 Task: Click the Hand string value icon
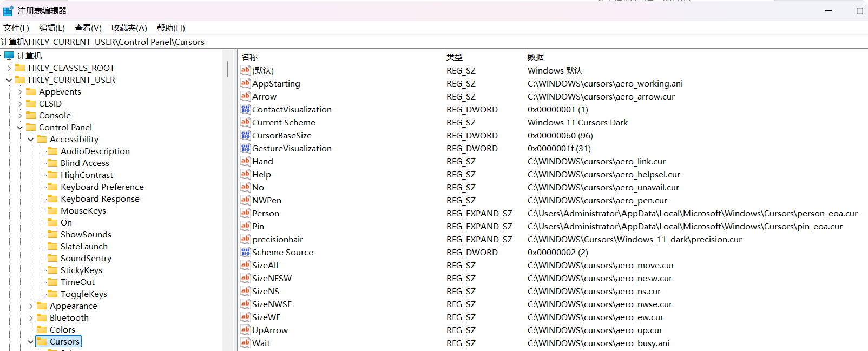pyautogui.click(x=246, y=161)
